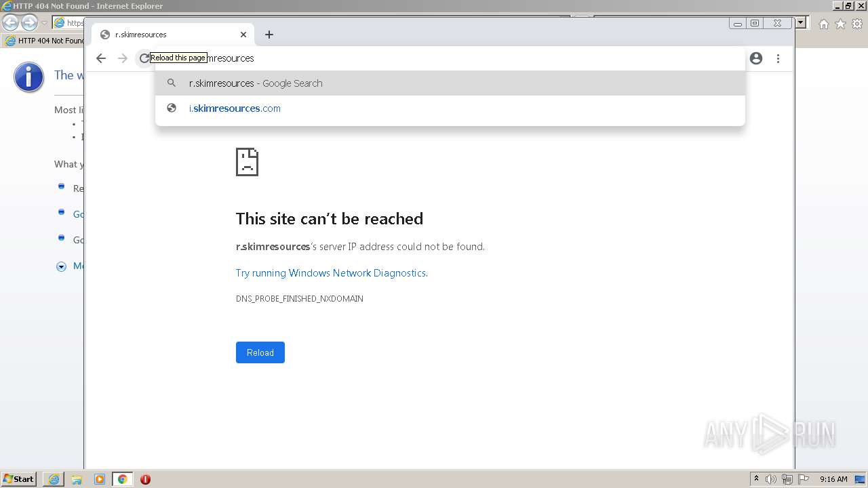Open the network tray icon
The width and height of the screenshot is (868, 488).
click(x=787, y=479)
